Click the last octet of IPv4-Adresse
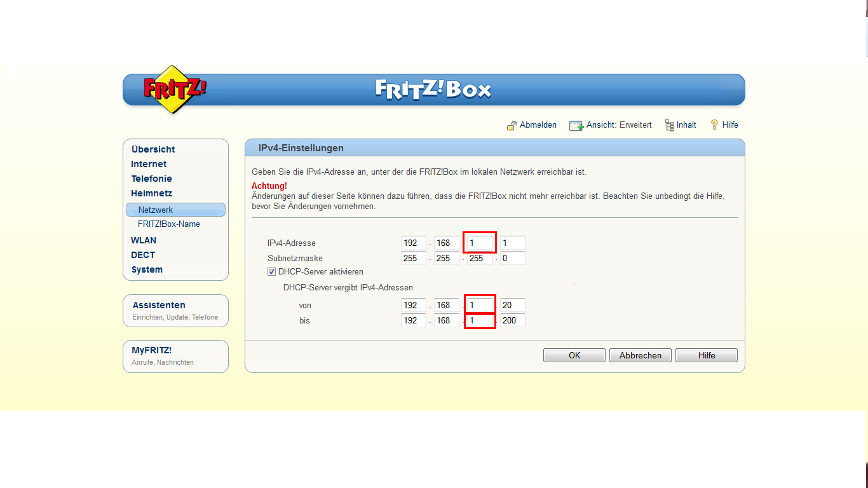This screenshot has width=868, height=488. [x=513, y=243]
